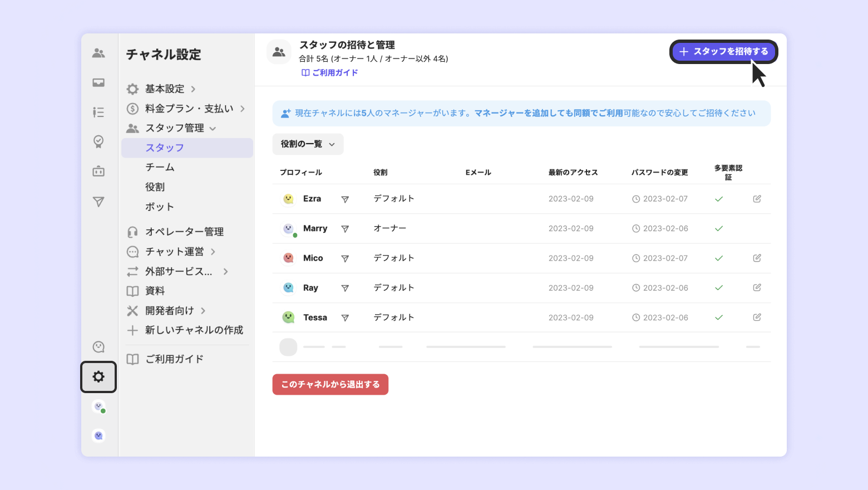Image resolution: width=868 pixels, height=490 pixels.
Task: Expand the 基本設定 menu
Action: click(x=165, y=89)
